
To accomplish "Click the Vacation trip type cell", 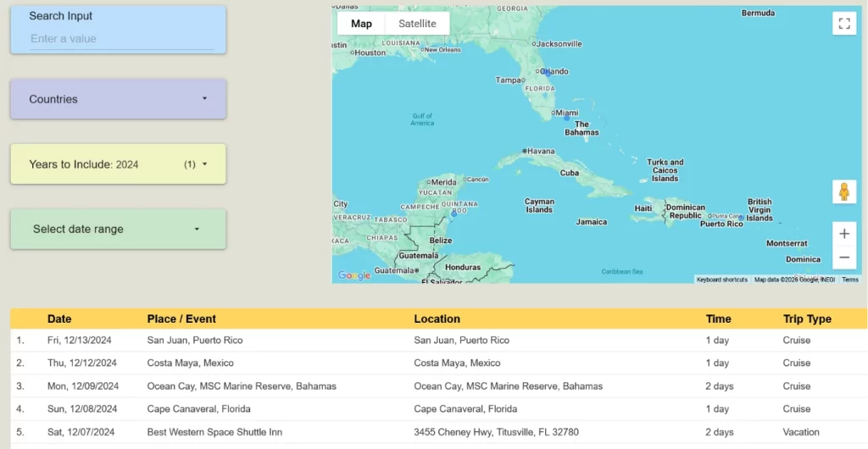I will coord(801,432).
